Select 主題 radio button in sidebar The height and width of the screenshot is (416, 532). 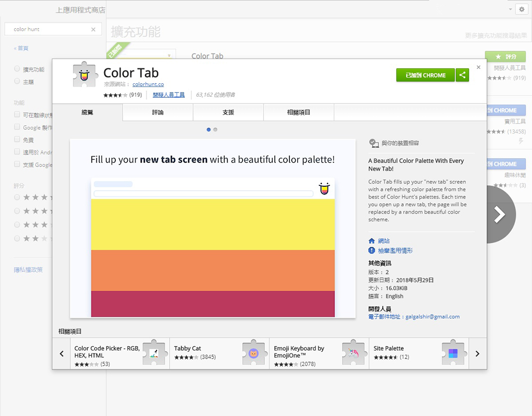pos(17,81)
